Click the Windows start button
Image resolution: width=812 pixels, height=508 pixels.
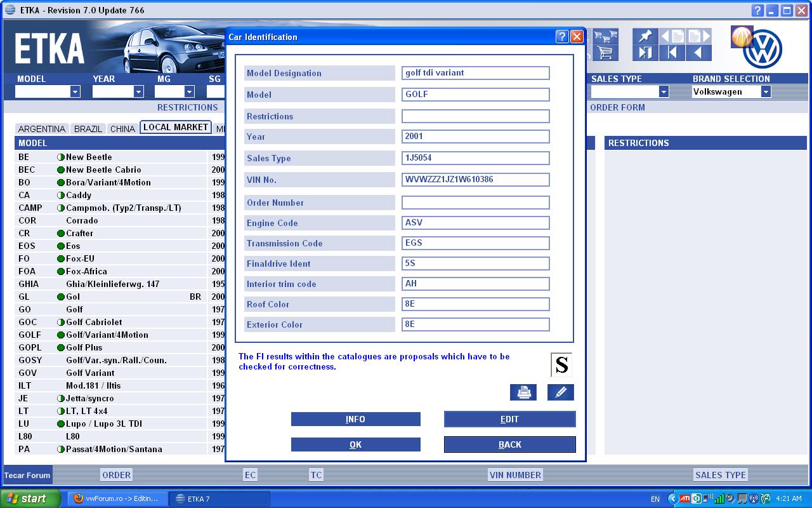tap(31, 498)
